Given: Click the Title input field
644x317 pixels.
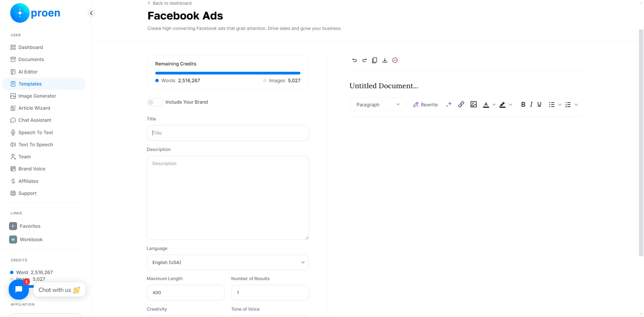Looking at the screenshot, I should coord(228,133).
